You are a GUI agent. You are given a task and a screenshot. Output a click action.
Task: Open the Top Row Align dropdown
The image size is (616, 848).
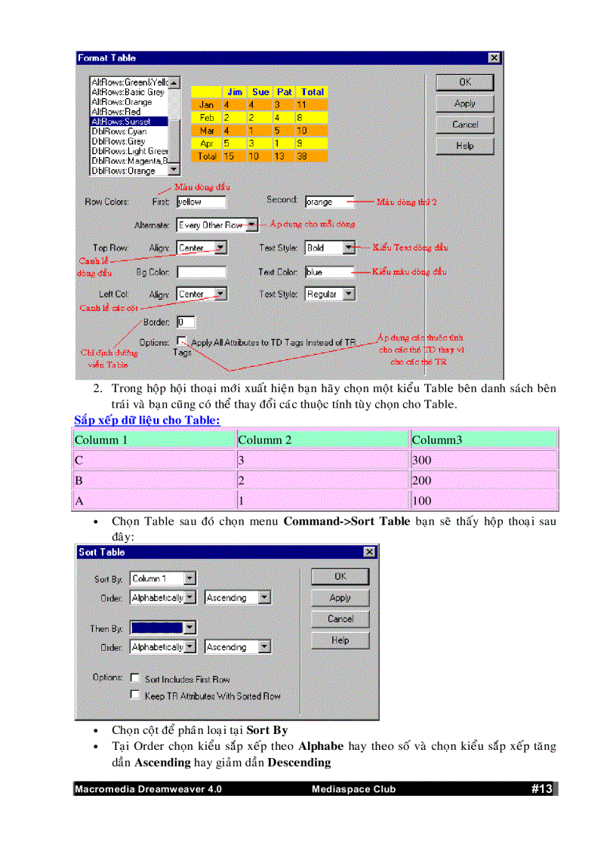pos(222,248)
